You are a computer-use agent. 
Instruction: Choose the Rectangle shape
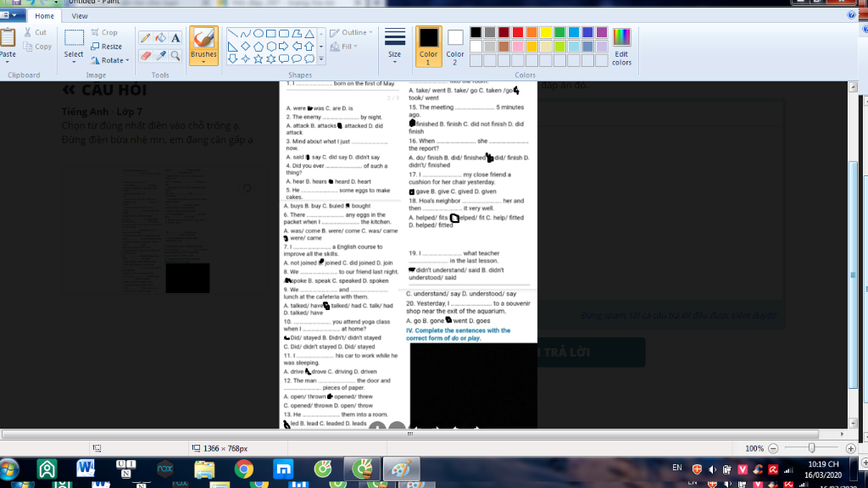click(x=270, y=34)
